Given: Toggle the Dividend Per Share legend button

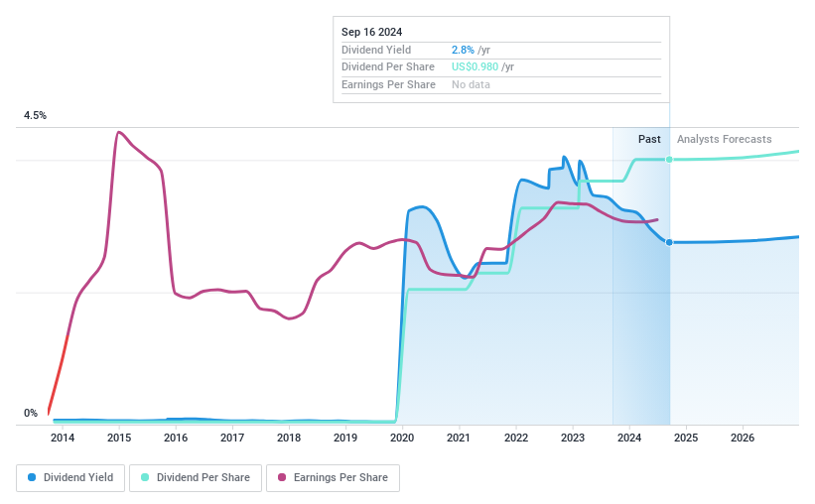Looking at the screenshot, I should click(x=196, y=477).
